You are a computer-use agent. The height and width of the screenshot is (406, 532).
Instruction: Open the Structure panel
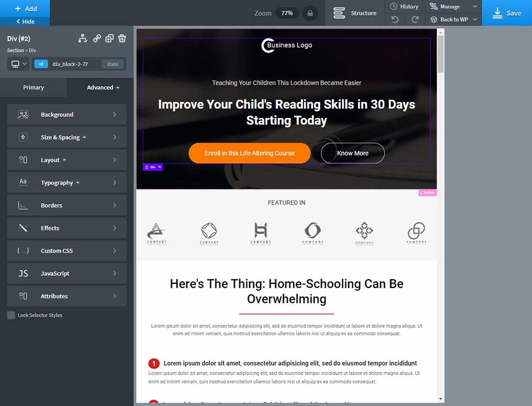[355, 13]
